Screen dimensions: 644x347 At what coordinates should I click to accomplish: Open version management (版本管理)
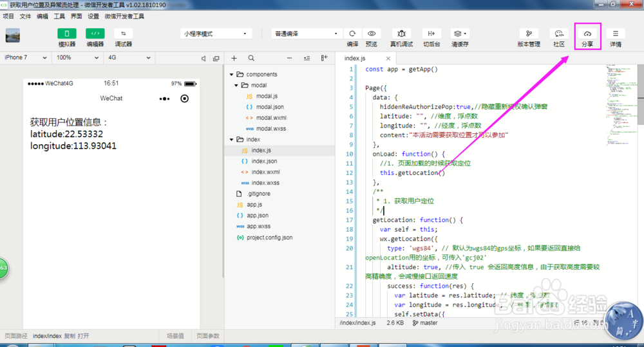[529, 33]
